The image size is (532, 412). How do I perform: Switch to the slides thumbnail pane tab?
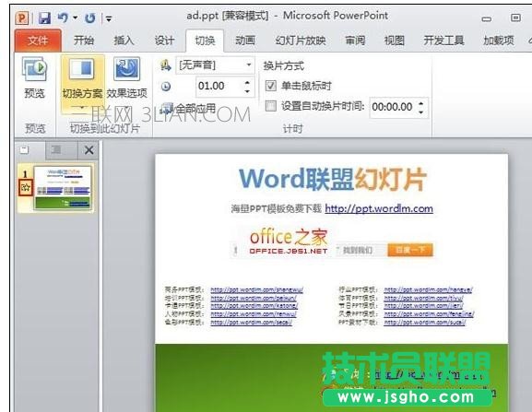pos(24,150)
